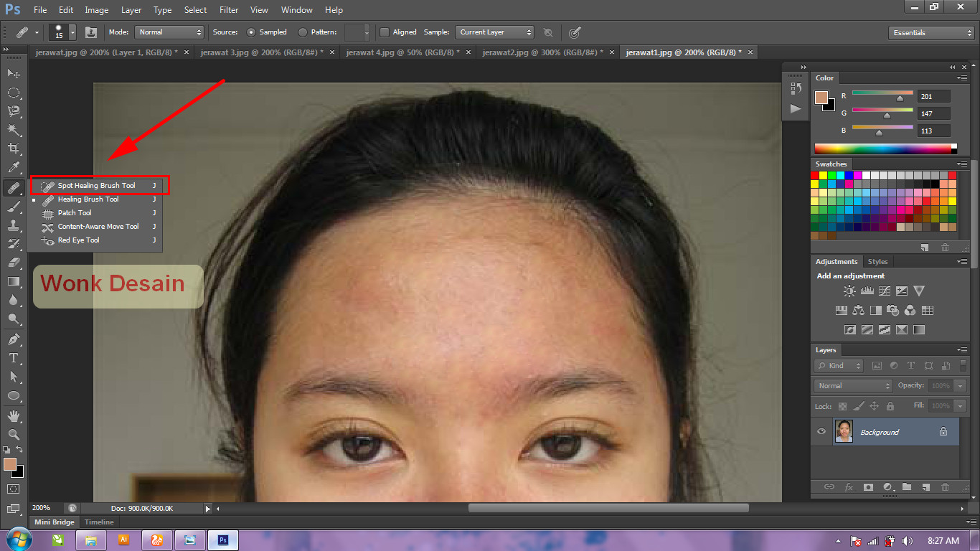This screenshot has height=551, width=980.
Task: Select the Move tool
Action: (x=14, y=74)
